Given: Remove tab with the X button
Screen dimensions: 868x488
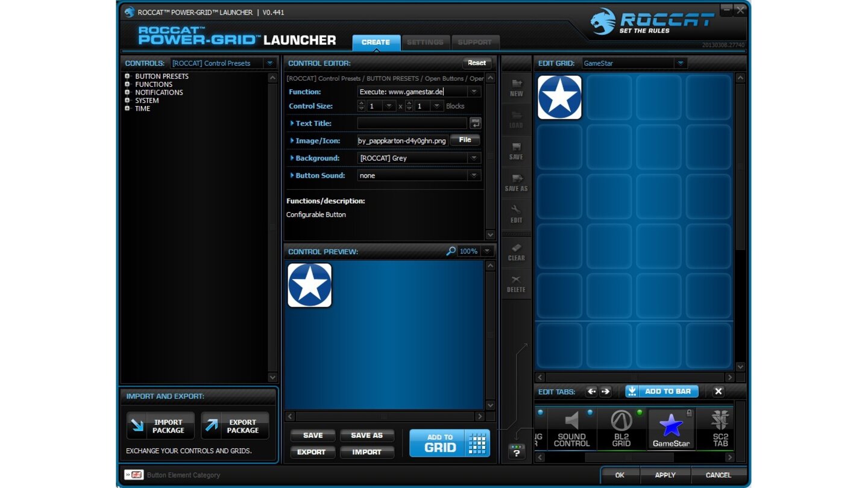Looking at the screenshot, I should point(718,392).
